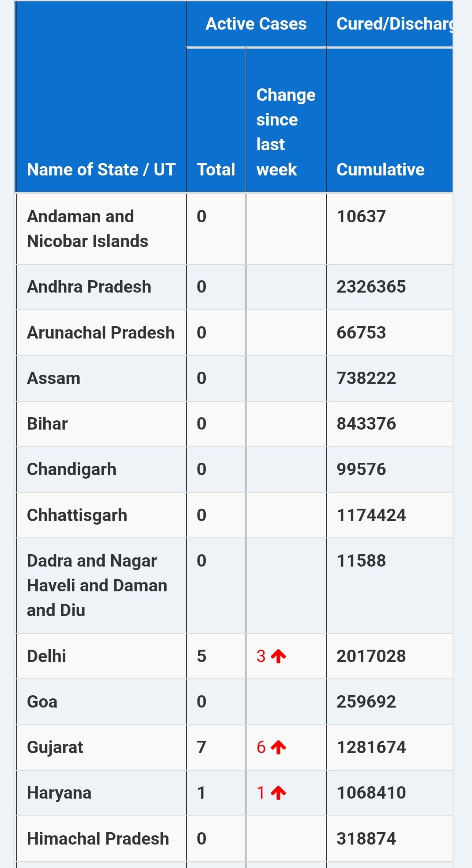Click the Active Cases column header
Image resolution: width=472 pixels, height=868 pixels.
[x=256, y=24]
